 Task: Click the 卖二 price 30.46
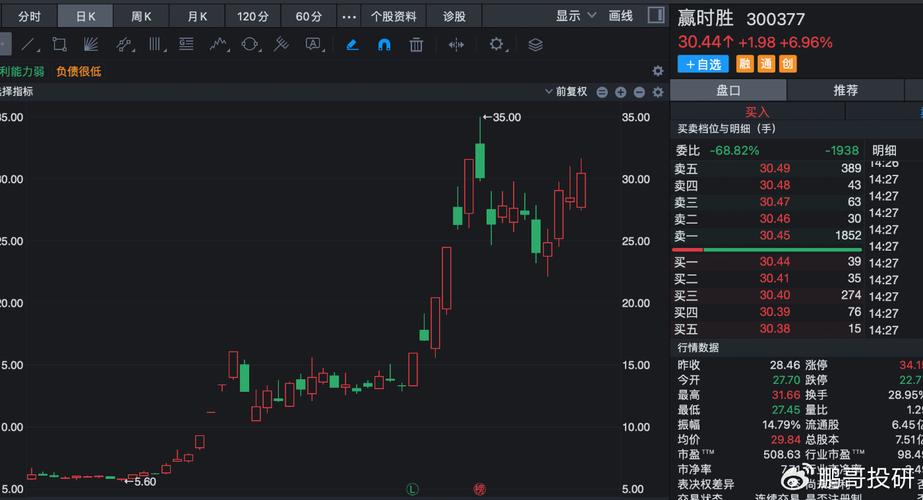point(775,218)
